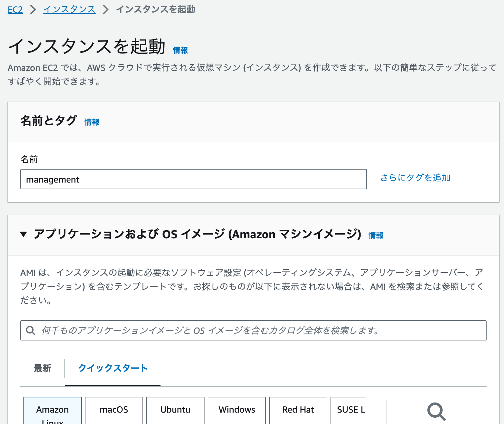
Task: Click the large browse more AMIs magnifier icon
Action: click(x=436, y=411)
